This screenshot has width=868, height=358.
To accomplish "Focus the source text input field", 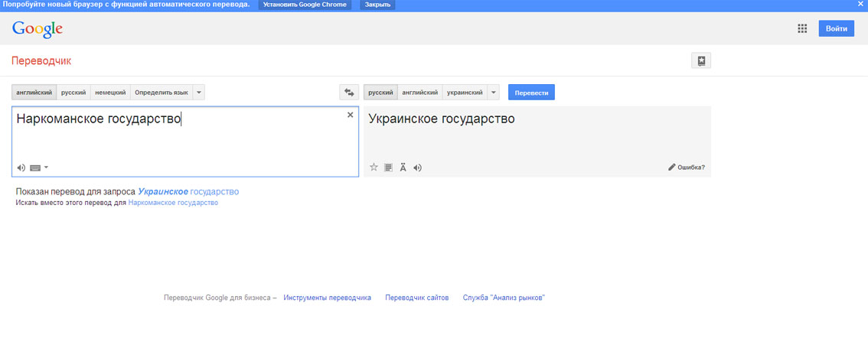I will (x=185, y=141).
